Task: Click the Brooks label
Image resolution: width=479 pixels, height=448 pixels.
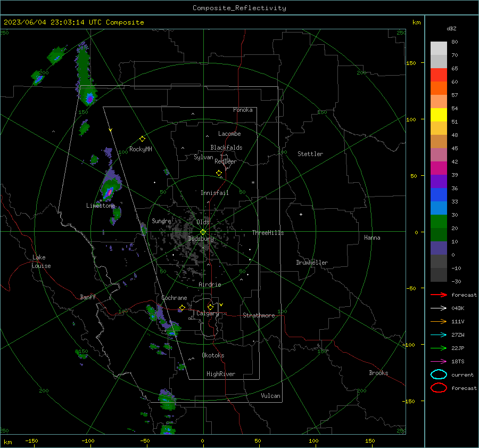Action: click(378, 373)
